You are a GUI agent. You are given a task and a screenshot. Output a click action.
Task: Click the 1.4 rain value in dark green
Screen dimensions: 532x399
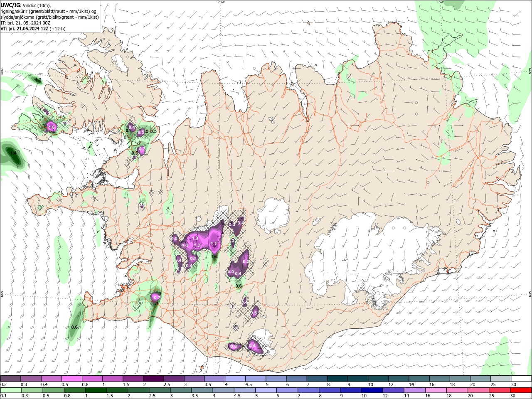pos(13,153)
